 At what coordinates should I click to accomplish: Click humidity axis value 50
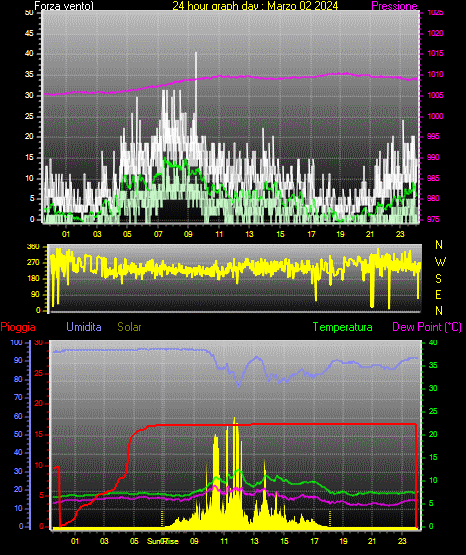click(18, 434)
